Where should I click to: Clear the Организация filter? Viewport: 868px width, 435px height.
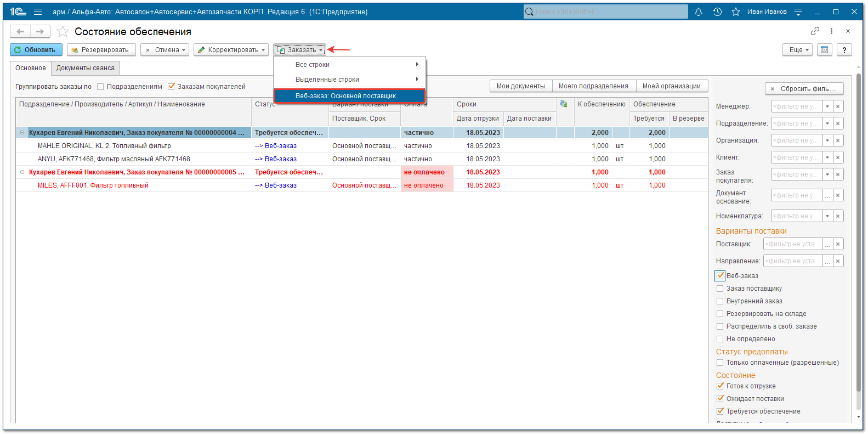click(838, 140)
